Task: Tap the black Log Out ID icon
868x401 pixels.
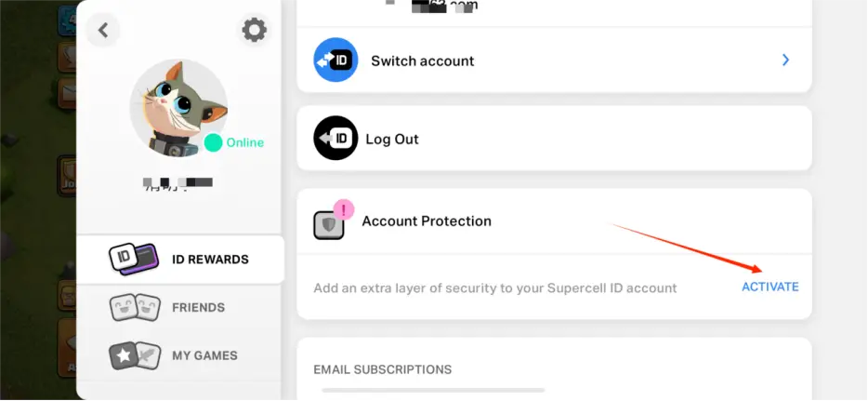Action: click(x=335, y=138)
